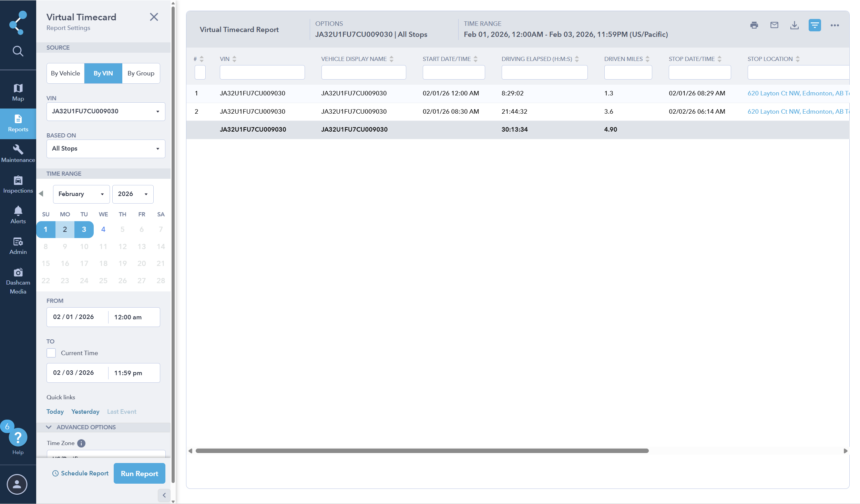Click the app logo icon
Screen dimensions: 860x504
coord(18,23)
